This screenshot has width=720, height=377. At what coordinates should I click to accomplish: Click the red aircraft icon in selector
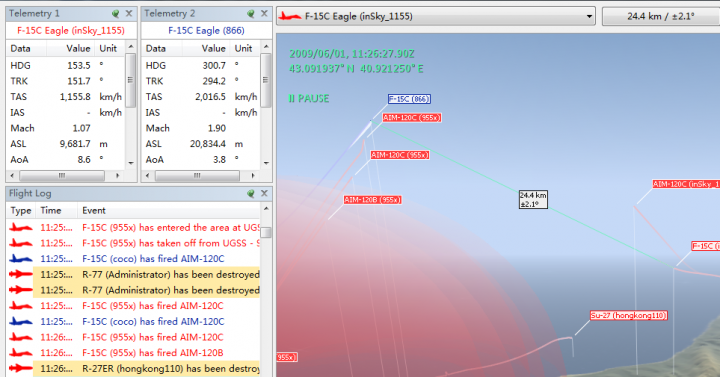pyautogui.click(x=291, y=17)
